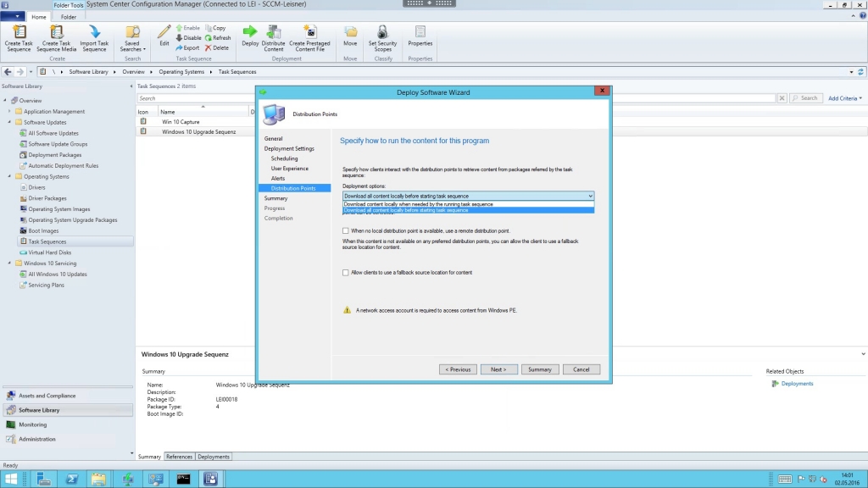Open Deployment options combo box
The image size is (868, 488).
click(468, 196)
